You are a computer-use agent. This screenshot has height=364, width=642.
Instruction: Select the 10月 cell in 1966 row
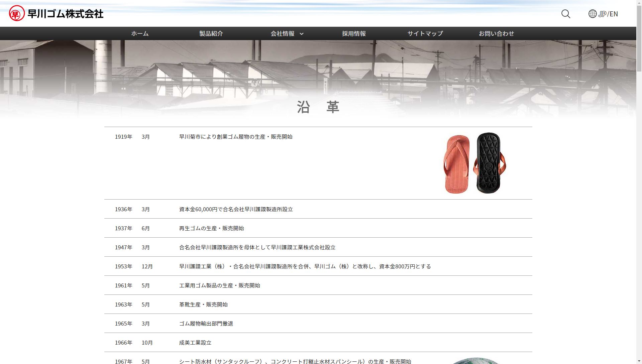click(x=147, y=343)
